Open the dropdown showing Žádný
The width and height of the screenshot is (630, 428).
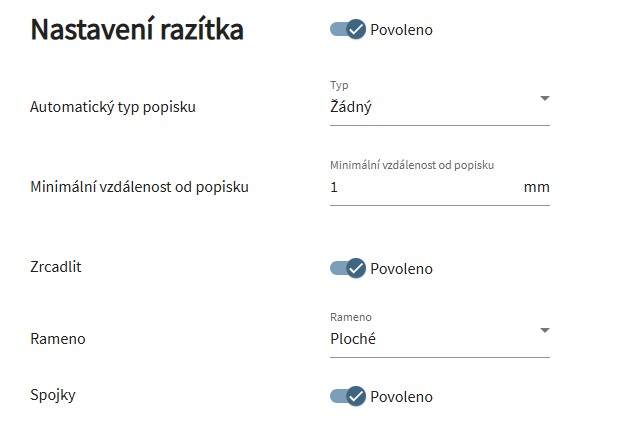coord(430,106)
